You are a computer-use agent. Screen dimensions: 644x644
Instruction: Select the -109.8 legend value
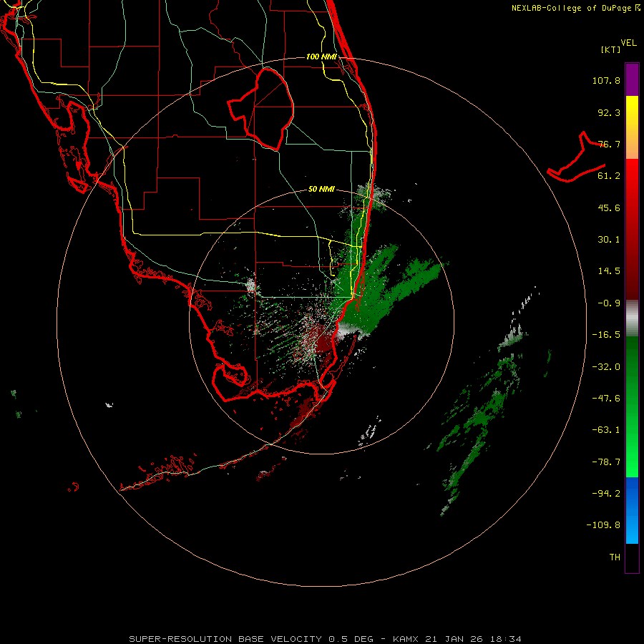click(x=603, y=525)
